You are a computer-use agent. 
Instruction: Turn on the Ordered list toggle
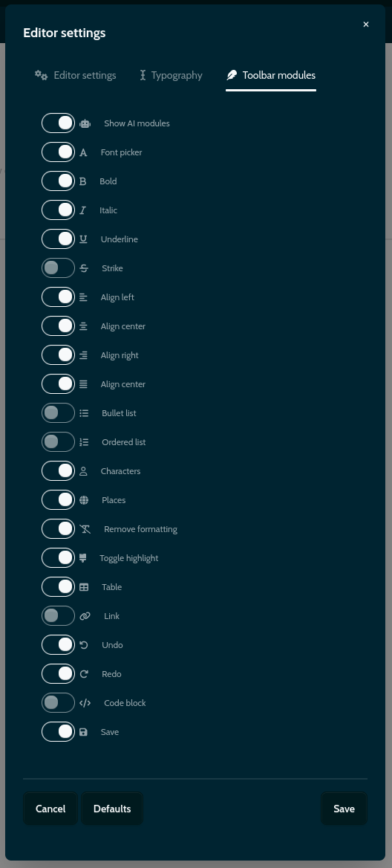point(58,441)
